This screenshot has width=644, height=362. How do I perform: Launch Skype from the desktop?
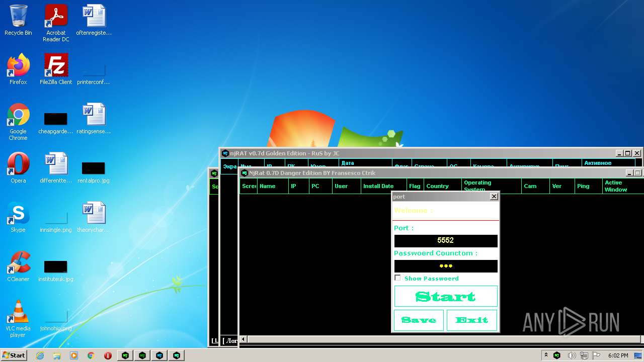(18, 217)
